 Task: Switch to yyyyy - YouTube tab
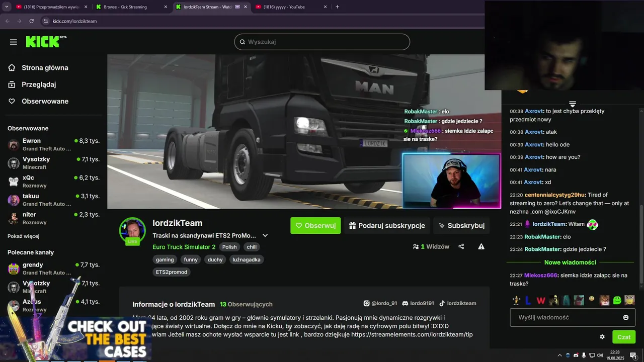pos(291,7)
